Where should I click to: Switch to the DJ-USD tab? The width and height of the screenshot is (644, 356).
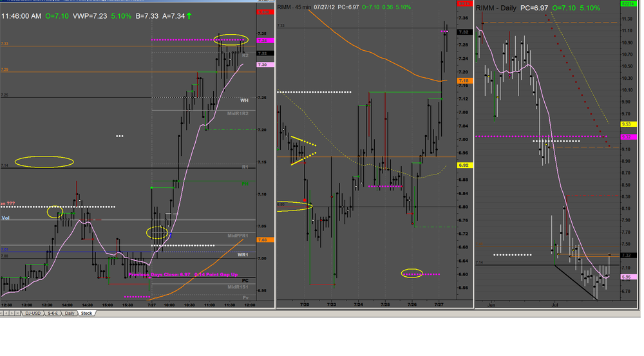(33, 314)
